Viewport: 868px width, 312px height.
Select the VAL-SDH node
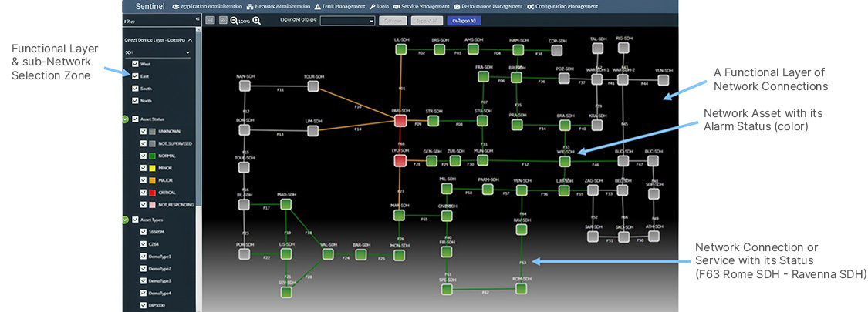pos(328,254)
